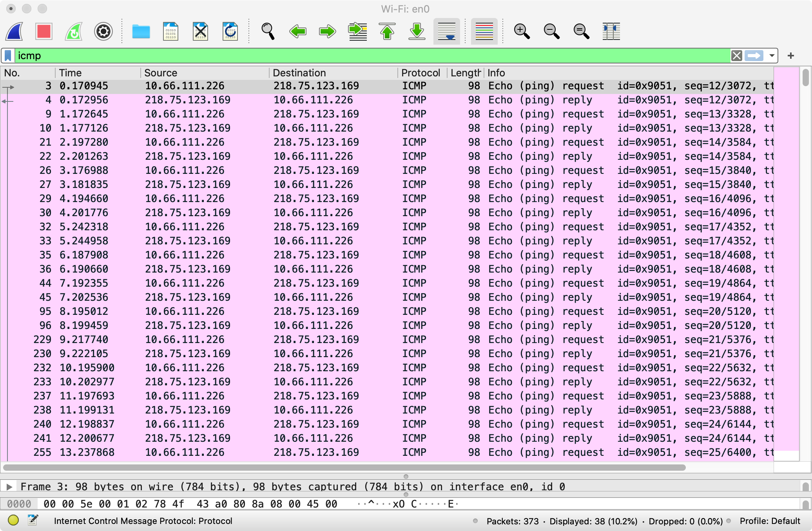Sort by the Protocol column header
Screen dimensions: 812x531
click(x=420, y=73)
